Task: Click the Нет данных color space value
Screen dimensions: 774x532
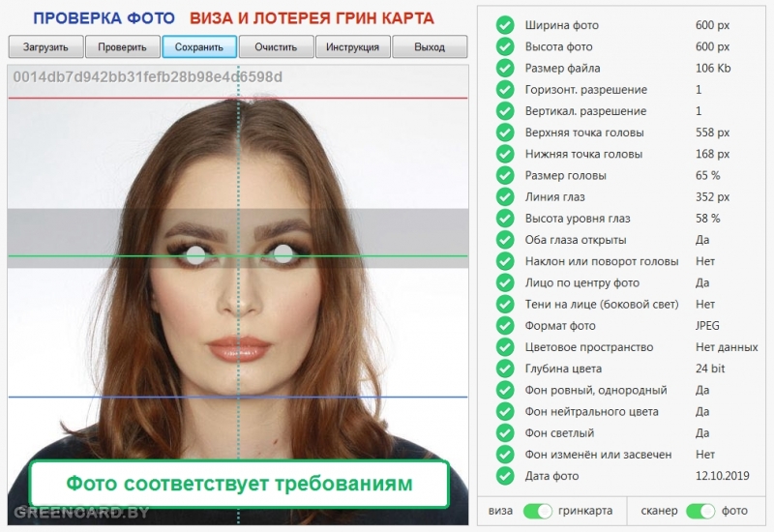Action: click(727, 347)
